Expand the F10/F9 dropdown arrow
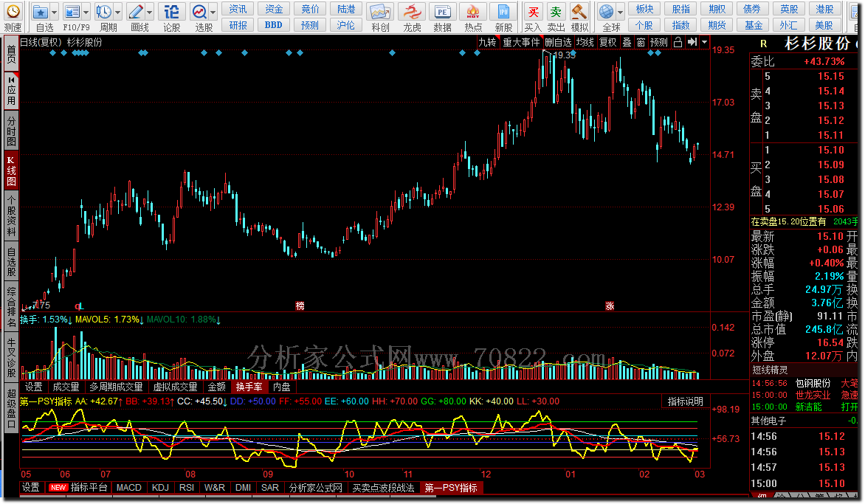Viewport: 865px width, 504px height. pyautogui.click(x=86, y=12)
